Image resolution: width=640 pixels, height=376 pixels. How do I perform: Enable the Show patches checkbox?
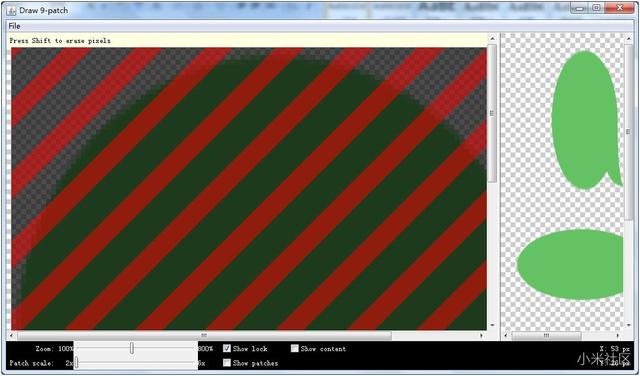[227, 363]
